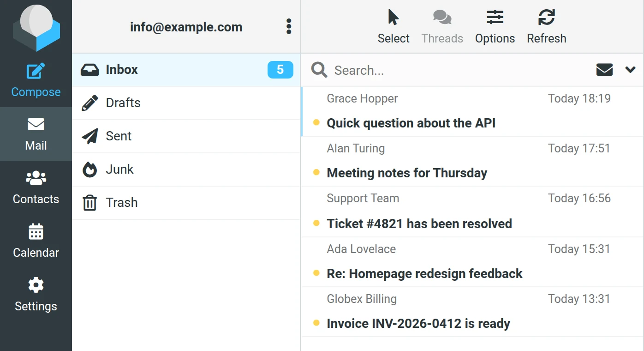Open the Drafts folder
Image resolution: width=644 pixels, height=351 pixels.
coord(186,103)
